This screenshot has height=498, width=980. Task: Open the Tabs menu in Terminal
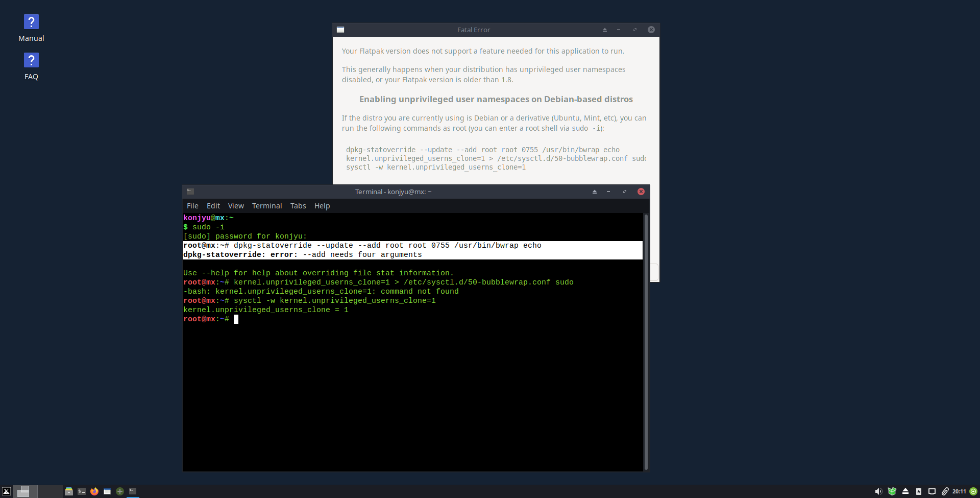(x=298, y=206)
